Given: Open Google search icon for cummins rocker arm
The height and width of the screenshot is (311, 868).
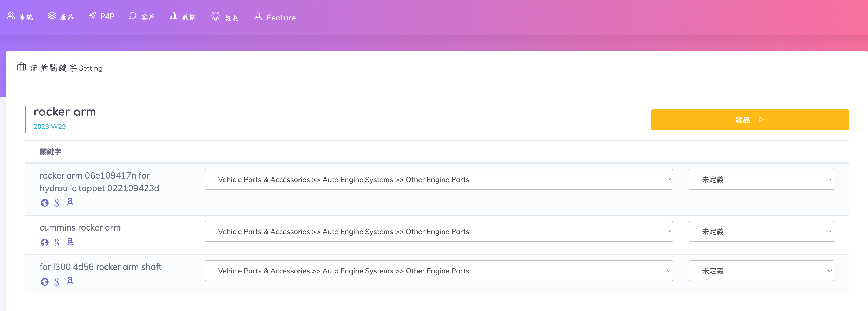Looking at the screenshot, I should [x=57, y=242].
